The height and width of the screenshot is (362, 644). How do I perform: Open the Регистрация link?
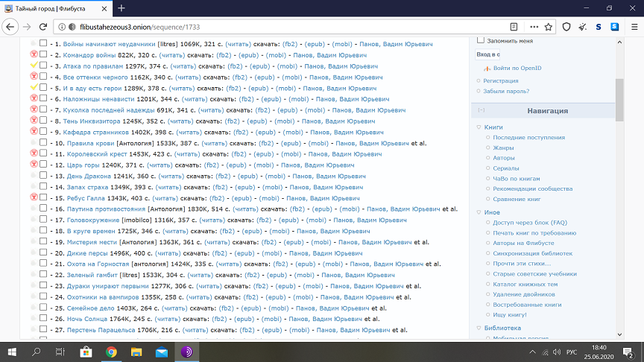(x=501, y=81)
